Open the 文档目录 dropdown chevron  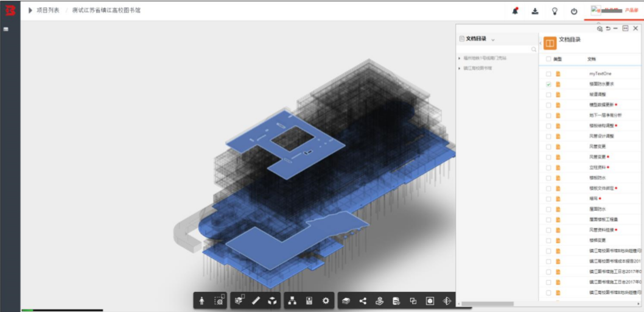pyautogui.click(x=493, y=40)
